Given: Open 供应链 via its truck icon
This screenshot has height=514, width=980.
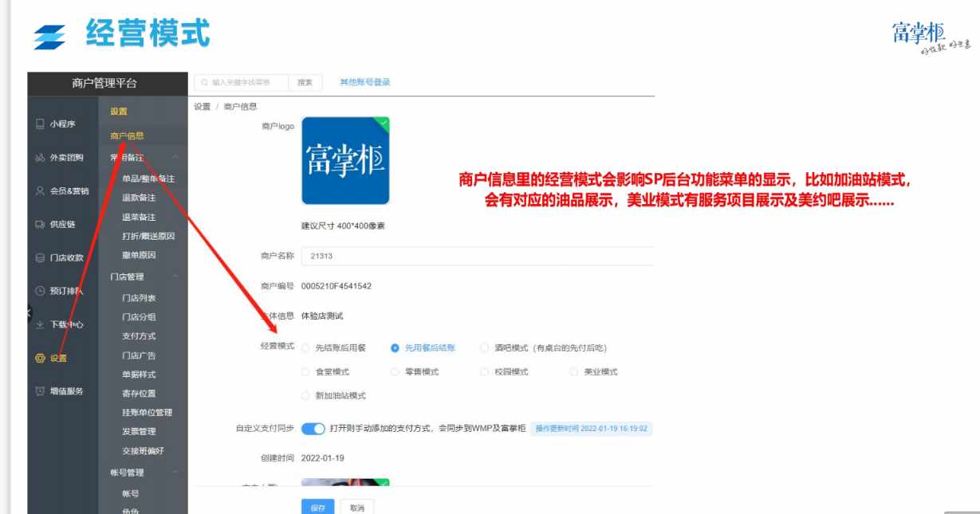Looking at the screenshot, I should [x=40, y=224].
